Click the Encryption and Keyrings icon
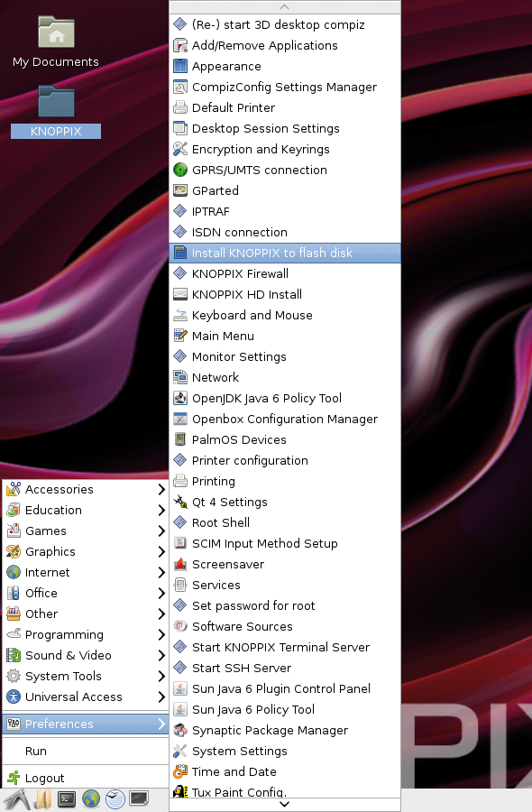 tap(180, 149)
